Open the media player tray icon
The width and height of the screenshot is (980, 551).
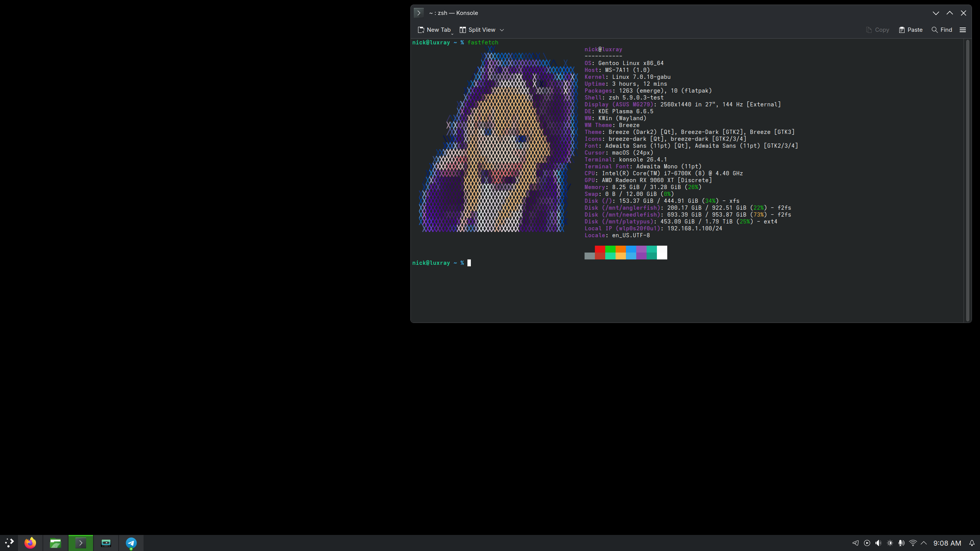(x=867, y=543)
